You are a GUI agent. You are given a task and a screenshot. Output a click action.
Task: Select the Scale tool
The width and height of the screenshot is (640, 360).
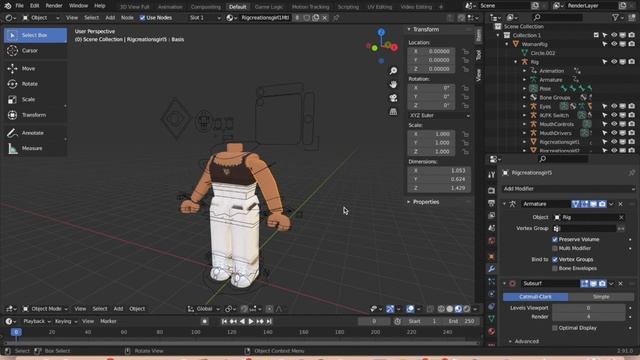[36, 100]
